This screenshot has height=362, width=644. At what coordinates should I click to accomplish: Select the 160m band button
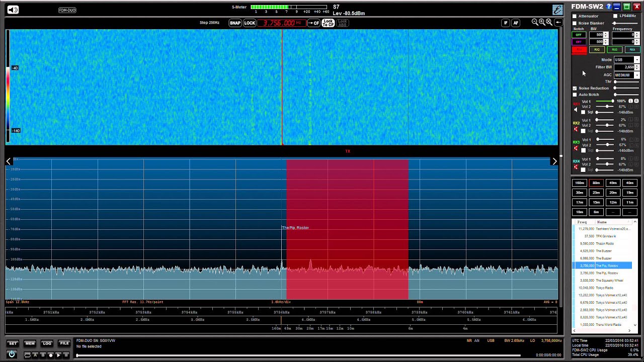click(580, 183)
